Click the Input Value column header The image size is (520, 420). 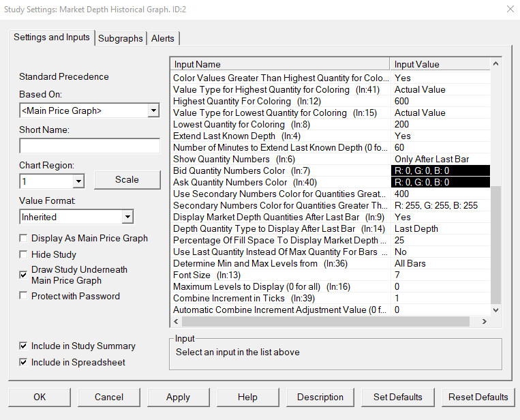tap(440, 64)
